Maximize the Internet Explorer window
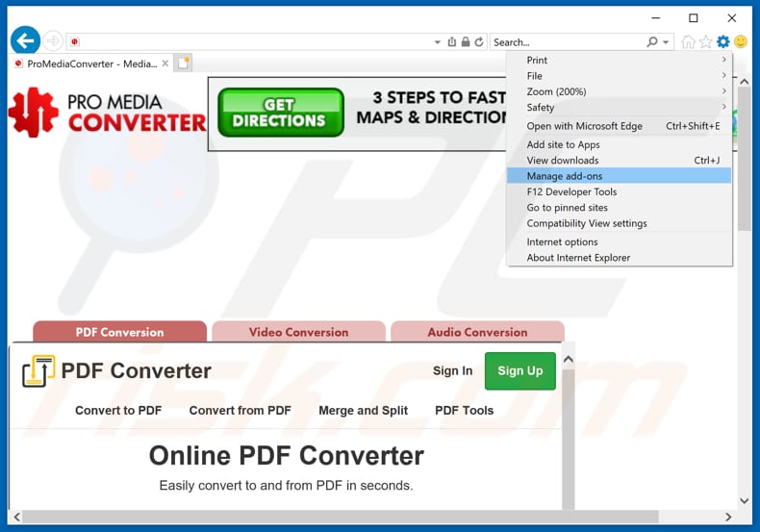 click(x=694, y=18)
